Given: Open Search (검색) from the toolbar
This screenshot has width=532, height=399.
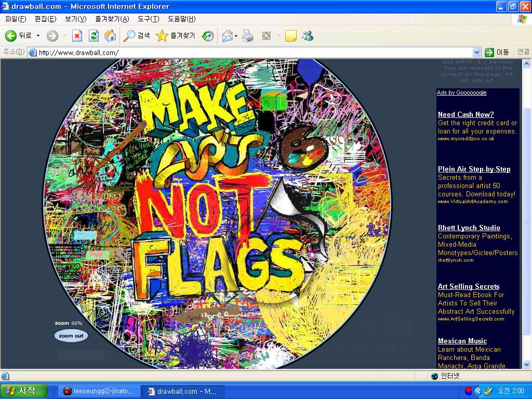Looking at the screenshot, I should [137, 36].
